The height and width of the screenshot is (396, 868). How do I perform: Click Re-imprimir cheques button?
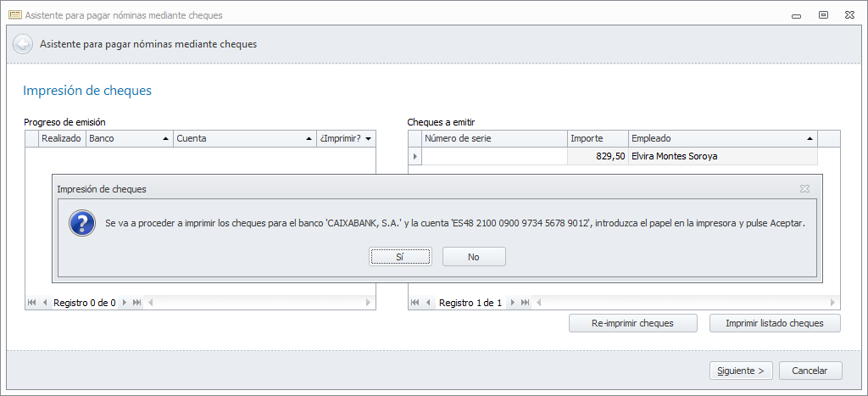coord(632,323)
